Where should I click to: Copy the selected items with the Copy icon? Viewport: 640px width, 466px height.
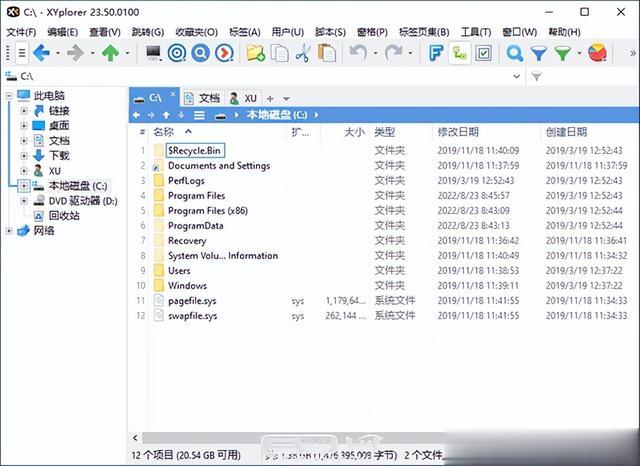click(280, 53)
